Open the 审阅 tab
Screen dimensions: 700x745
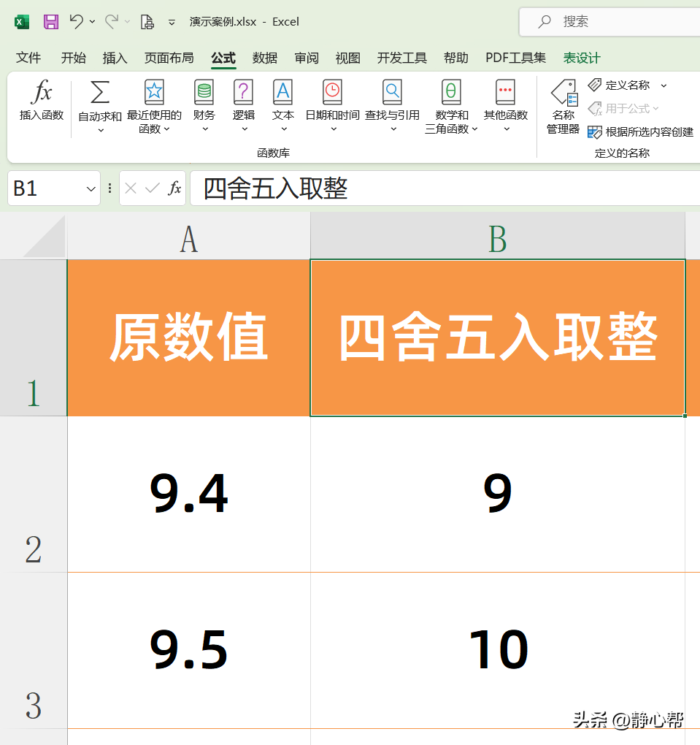tap(307, 58)
